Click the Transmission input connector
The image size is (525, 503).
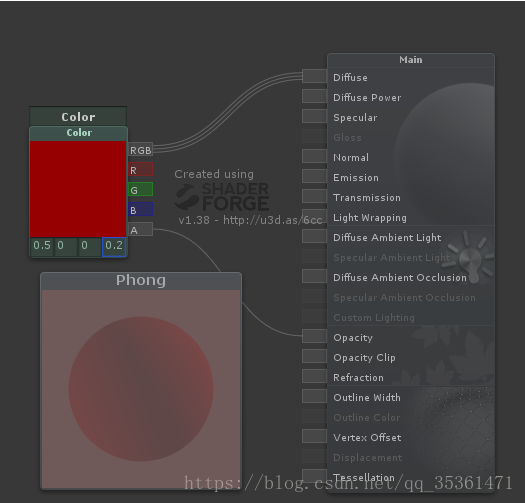point(314,196)
